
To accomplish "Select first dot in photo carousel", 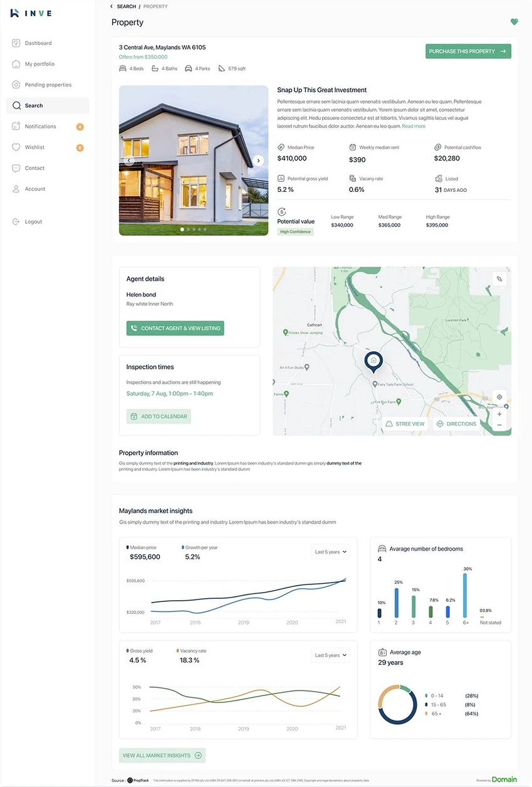I will pos(182,230).
